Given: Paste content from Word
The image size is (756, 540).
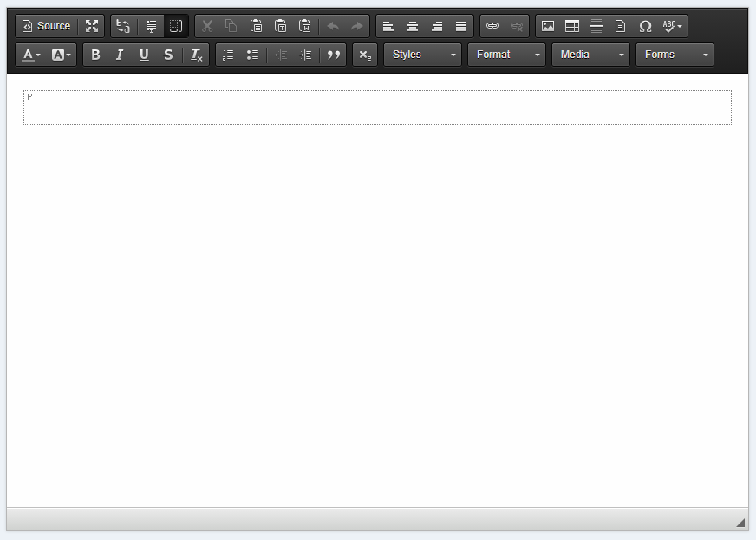Looking at the screenshot, I should 305,25.
